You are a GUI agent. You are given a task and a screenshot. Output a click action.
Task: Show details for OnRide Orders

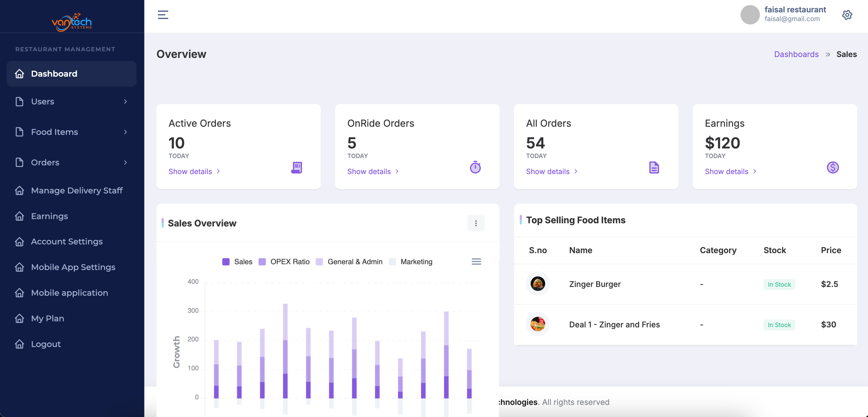[x=373, y=171]
